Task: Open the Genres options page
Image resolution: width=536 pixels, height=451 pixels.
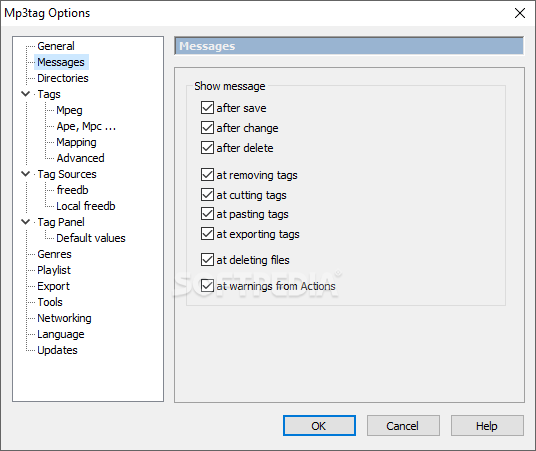Action: 54,254
